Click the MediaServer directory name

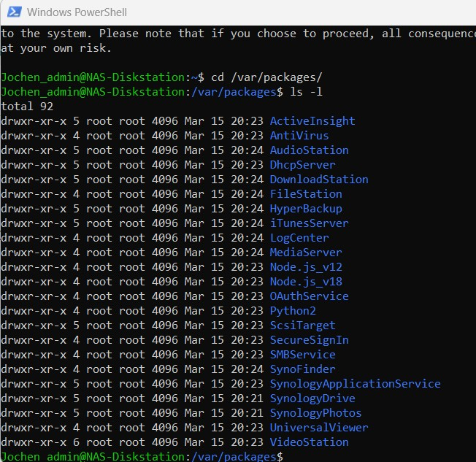pyautogui.click(x=306, y=253)
